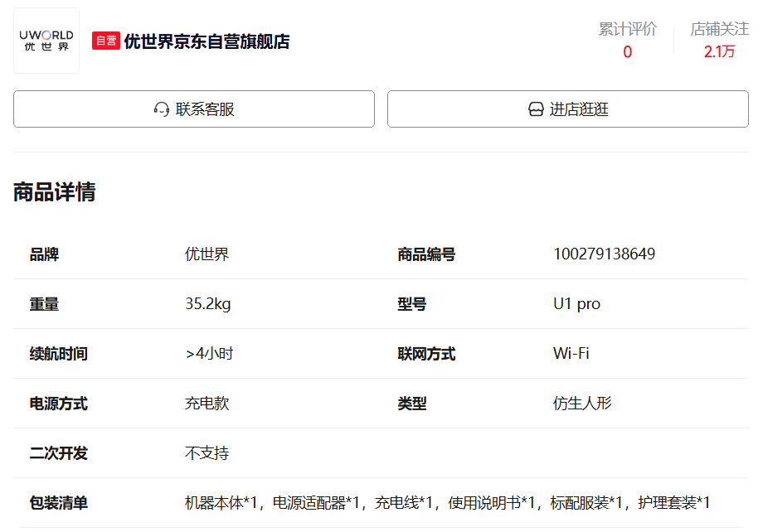Select the 电源方式 label

[58, 404]
